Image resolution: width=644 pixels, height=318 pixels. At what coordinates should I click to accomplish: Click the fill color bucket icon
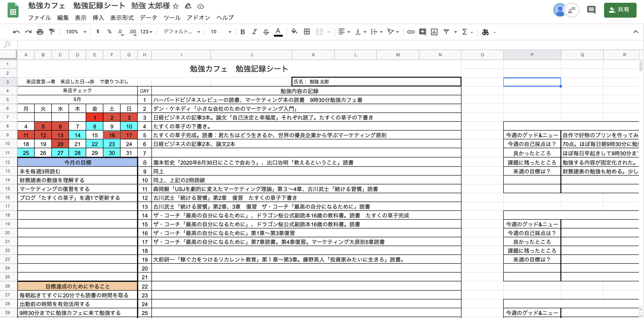[x=294, y=32]
